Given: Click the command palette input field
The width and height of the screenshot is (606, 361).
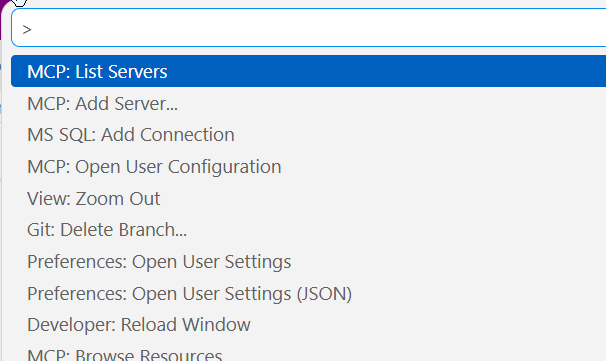Looking at the screenshot, I should [x=309, y=28].
